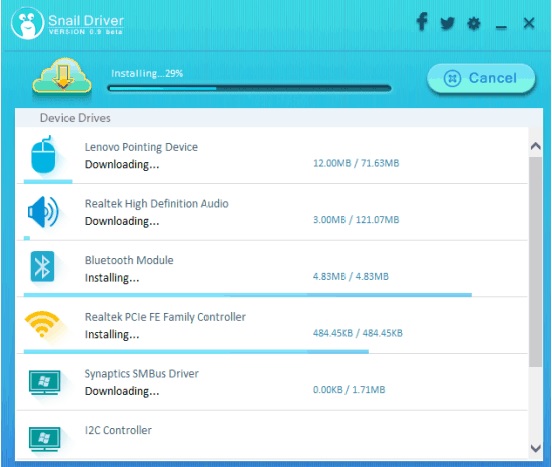Click the scroll down arrow
552x467 pixels.
click(x=535, y=448)
